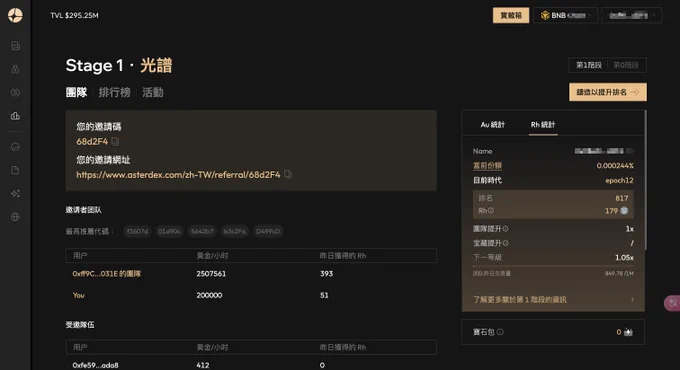Copy the invite code 68d2F4
This screenshot has width=680, height=370.
click(x=115, y=141)
